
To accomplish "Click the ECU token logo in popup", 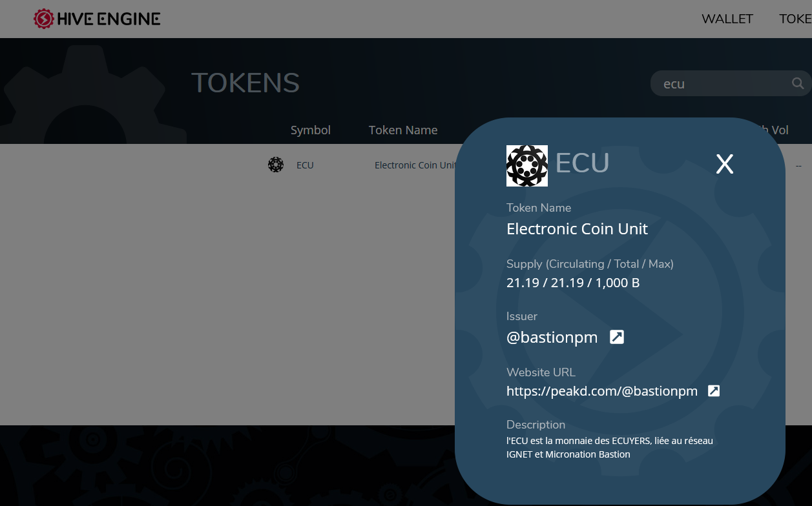I will tap(527, 166).
